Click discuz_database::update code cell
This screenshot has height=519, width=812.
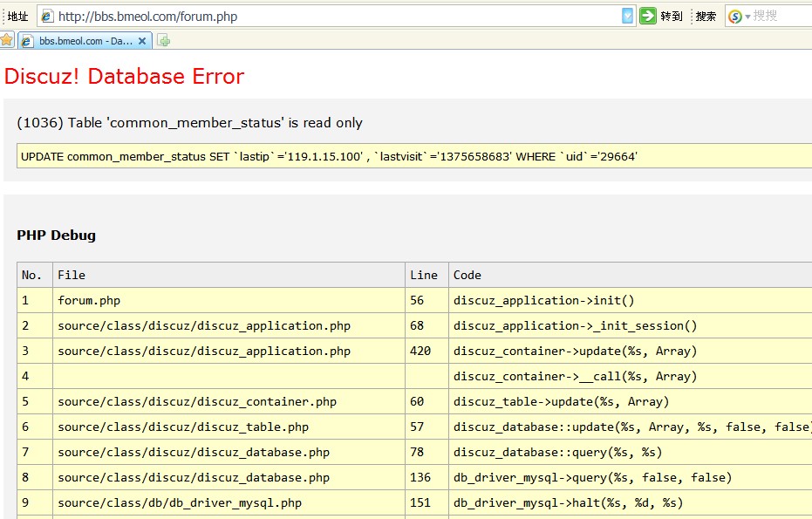coord(631,427)
